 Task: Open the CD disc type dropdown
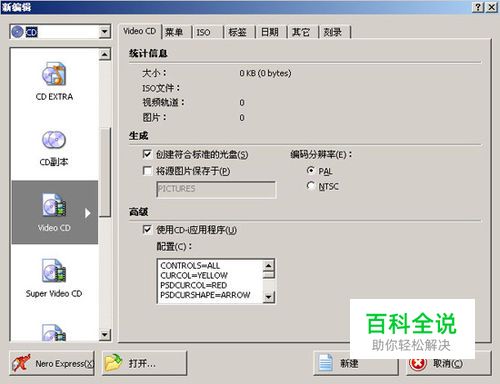[x=105, y=32]
